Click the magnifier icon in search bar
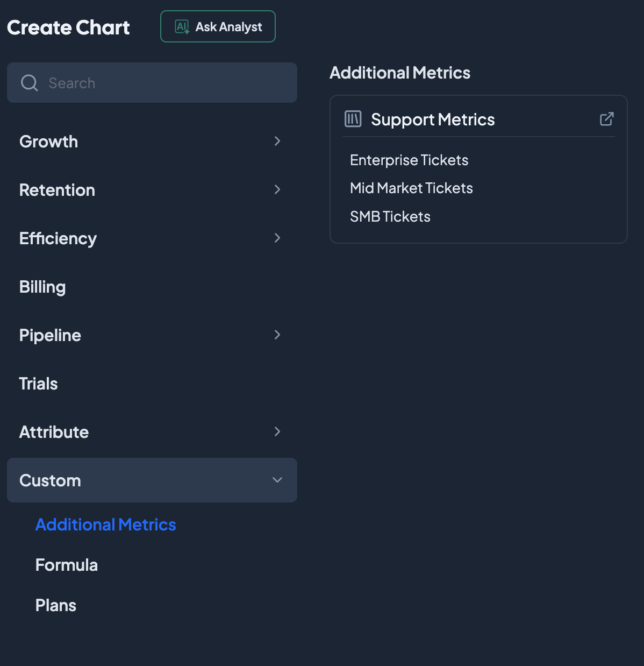This screenshot has width=644, height=666. [29, 83]
